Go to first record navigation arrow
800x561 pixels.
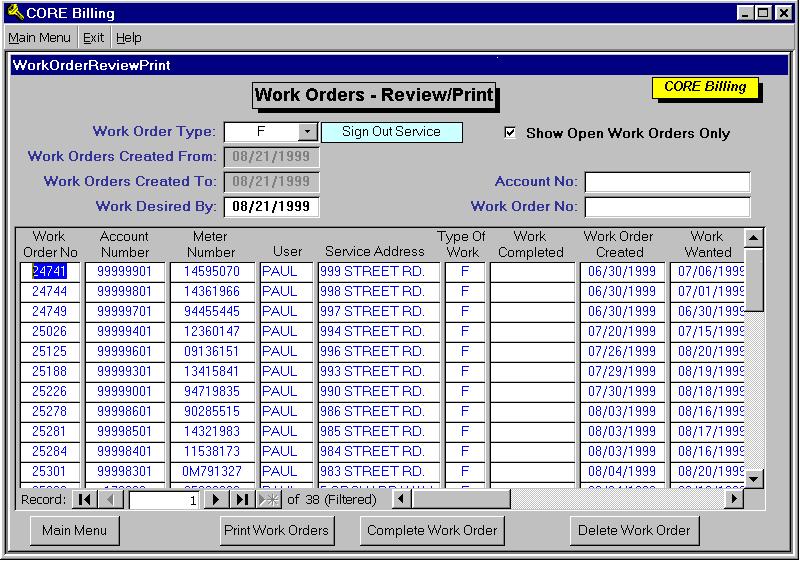[85, 499]
